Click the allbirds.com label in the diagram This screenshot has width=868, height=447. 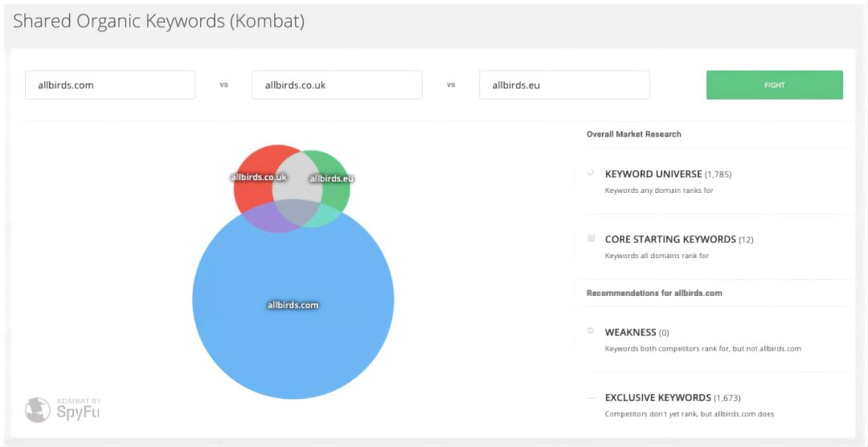pyautogui.click(x=293, y=306)
